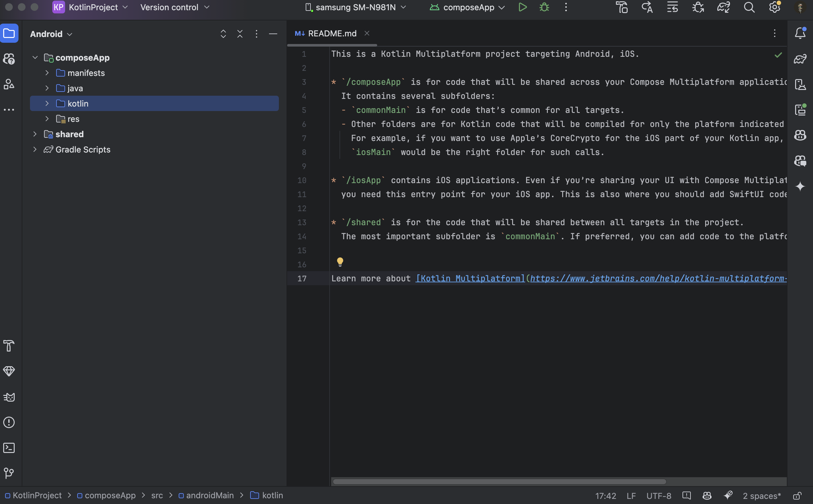
Task: Toggle the read-only lock in status bar
Action: click(x=797, y=496)
